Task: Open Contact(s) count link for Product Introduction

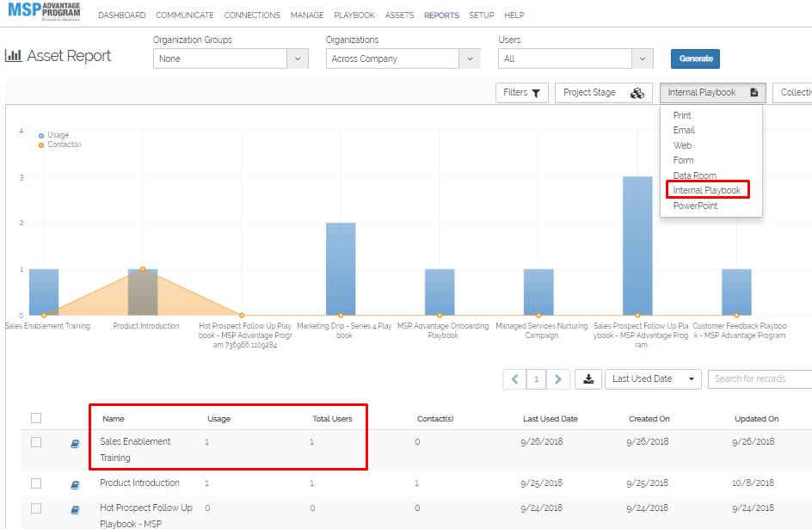Action: [416, 483]
